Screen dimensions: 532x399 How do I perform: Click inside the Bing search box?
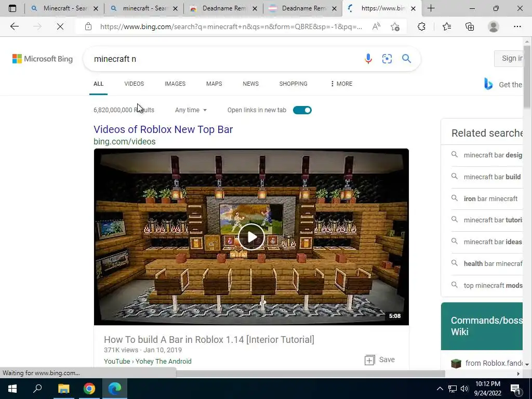[224, 59]
